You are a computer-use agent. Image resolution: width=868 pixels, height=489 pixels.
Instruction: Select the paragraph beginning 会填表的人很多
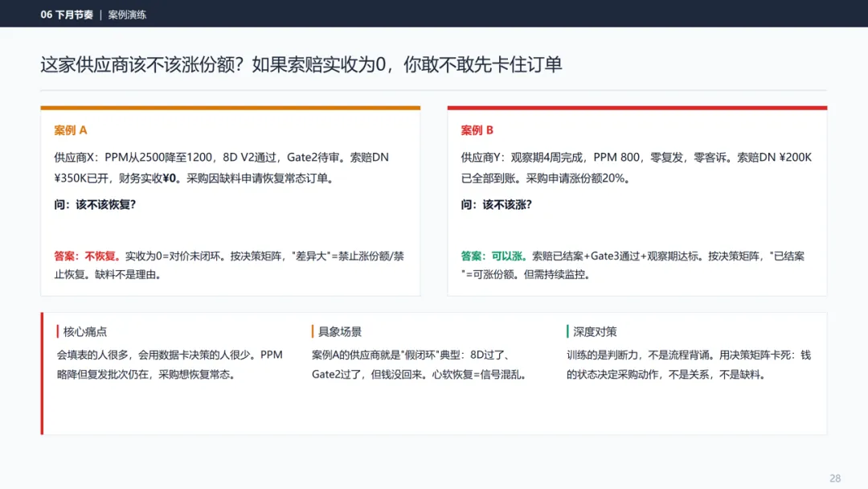pos(170,364)
